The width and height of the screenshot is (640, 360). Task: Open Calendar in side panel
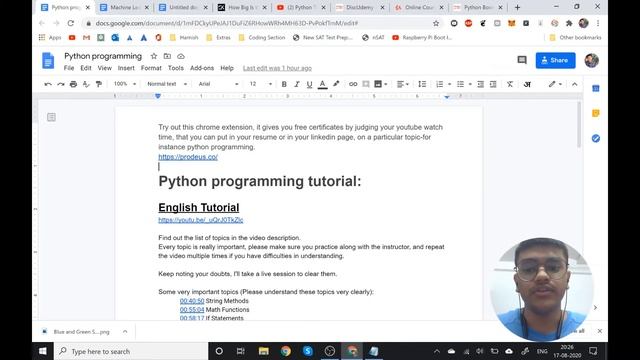(x=596, y=88)
